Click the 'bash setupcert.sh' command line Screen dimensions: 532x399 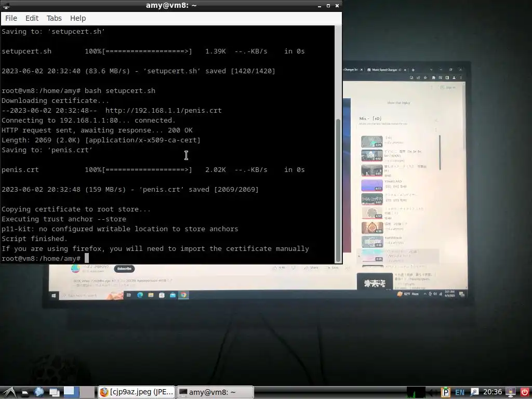point(120,91)
